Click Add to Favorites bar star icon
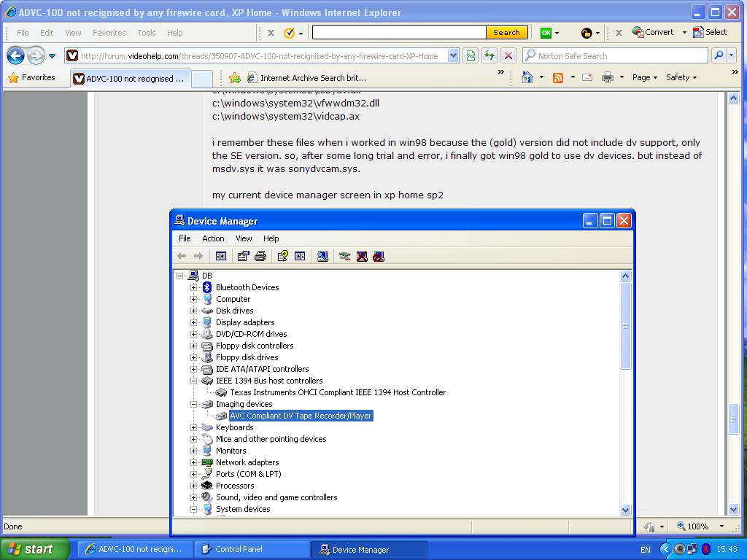The image size is (747, 560). (234, 77)
